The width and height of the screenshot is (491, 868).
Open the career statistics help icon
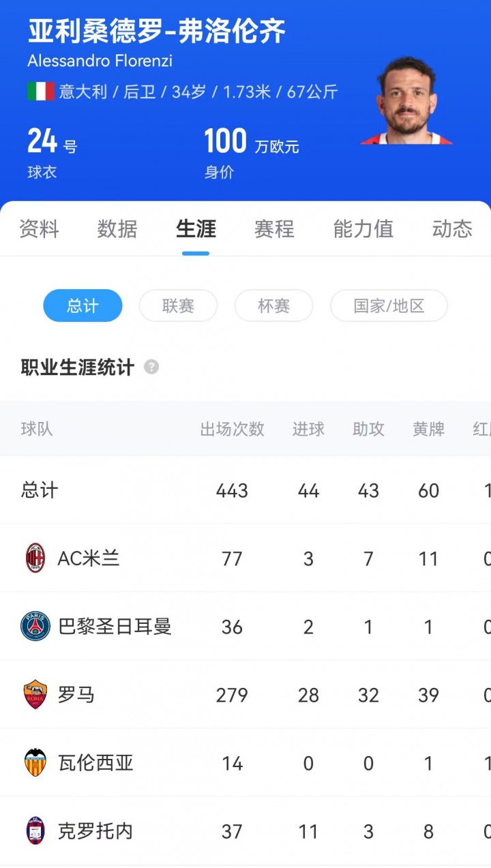pyautogui.click(x=151, y=368)
